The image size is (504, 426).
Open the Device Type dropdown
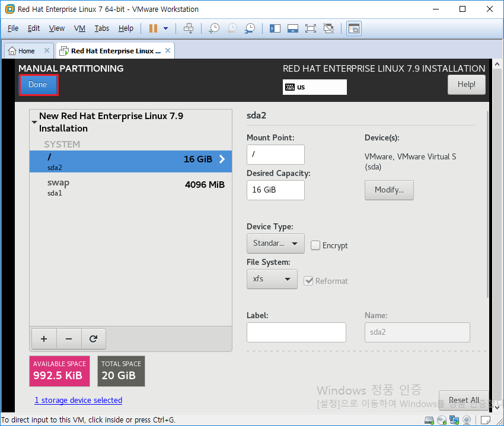(x=276, y=243)
